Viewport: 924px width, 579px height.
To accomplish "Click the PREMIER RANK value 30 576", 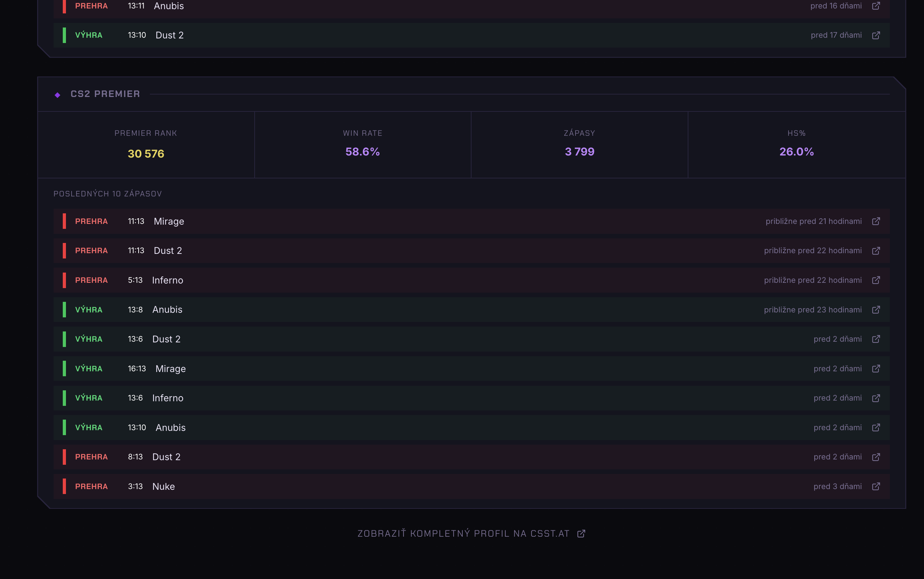I will (146, 153).
